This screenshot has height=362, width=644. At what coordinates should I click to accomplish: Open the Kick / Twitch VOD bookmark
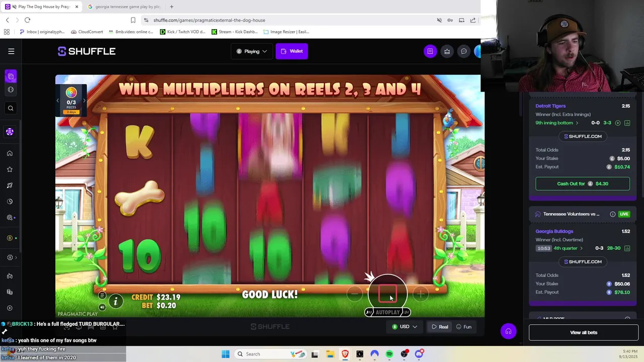click(x=183, y=32)
